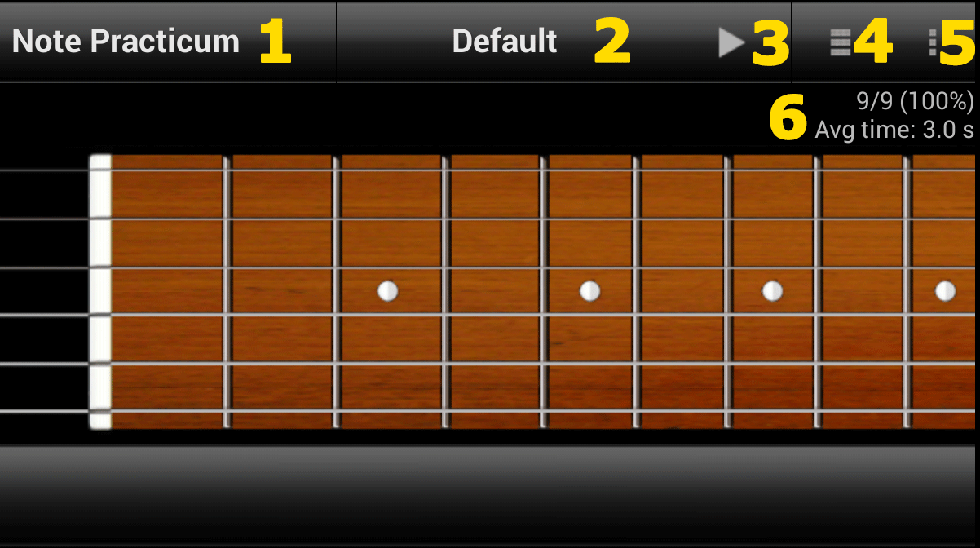
Task: Tap fourth fret on second string
Action: [x=495, y=219]
